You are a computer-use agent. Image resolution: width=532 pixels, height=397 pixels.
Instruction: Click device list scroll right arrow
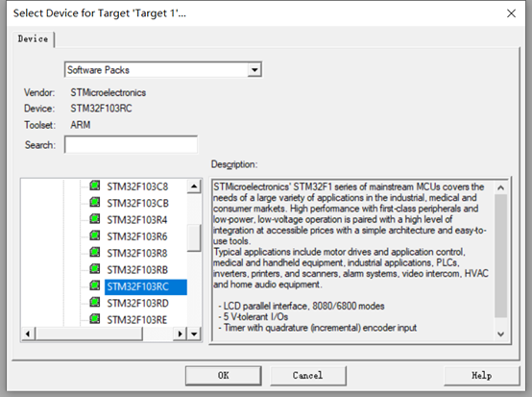[x=181, y=334]
